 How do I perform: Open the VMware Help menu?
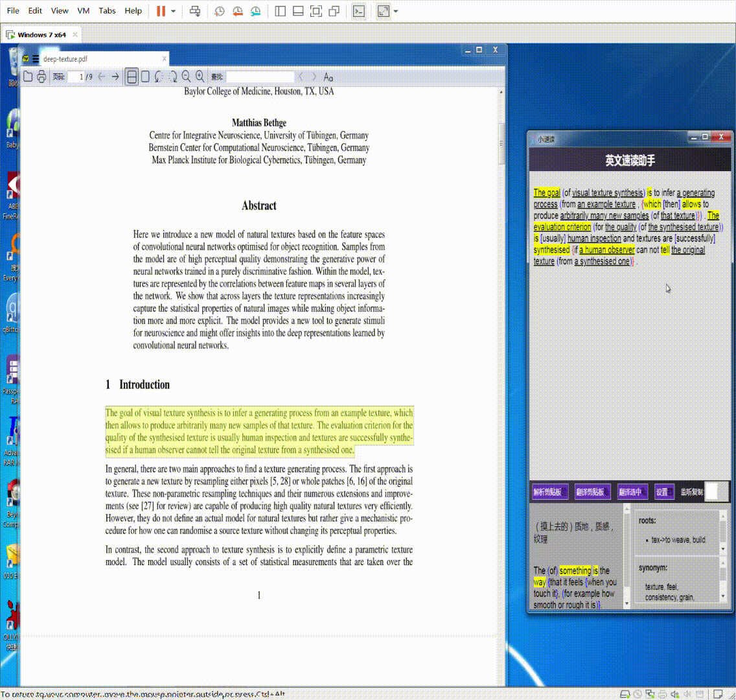point(133,11)
